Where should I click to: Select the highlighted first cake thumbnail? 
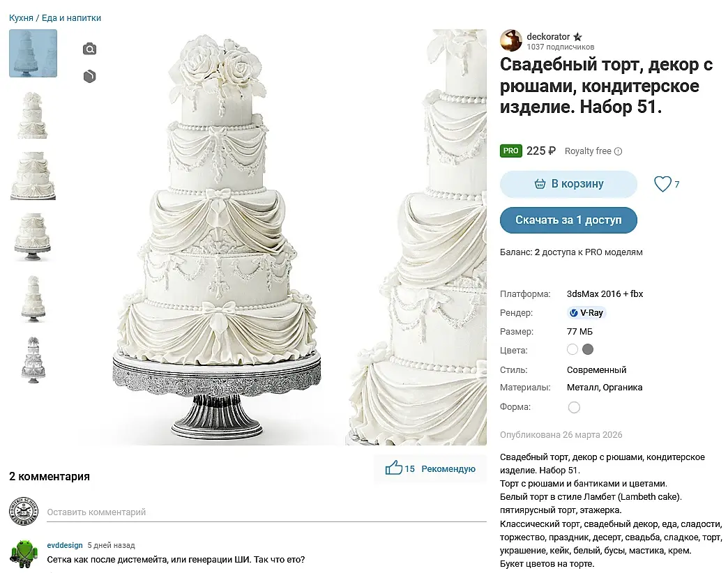(x=33, y=53)
